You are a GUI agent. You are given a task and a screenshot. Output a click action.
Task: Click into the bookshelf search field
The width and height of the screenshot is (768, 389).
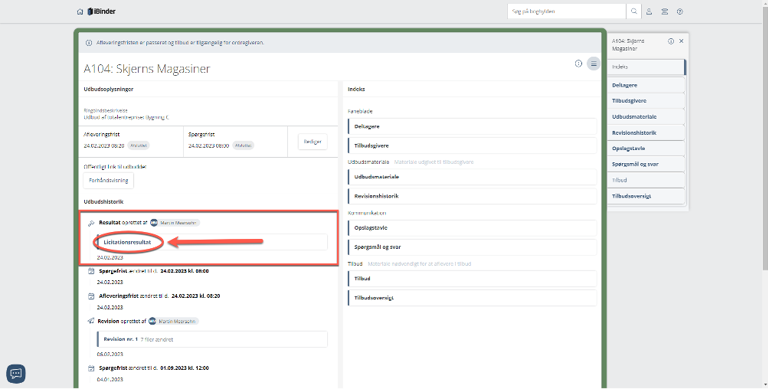567,11
